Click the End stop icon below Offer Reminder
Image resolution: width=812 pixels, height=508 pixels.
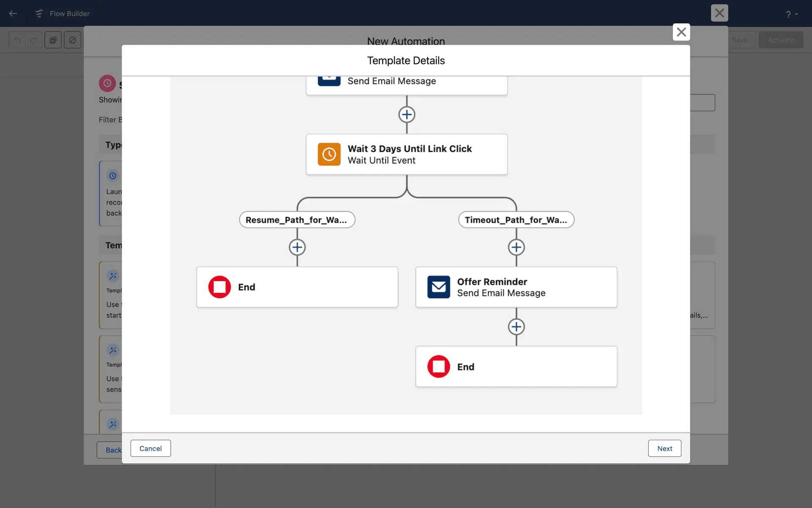(439, 367)
